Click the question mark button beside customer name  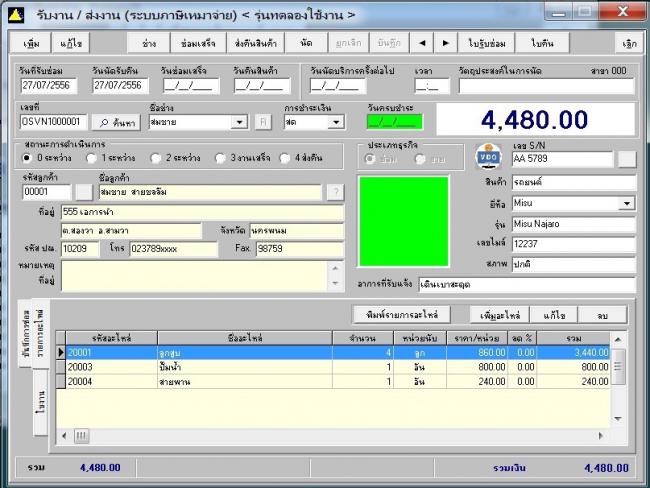[x=336, y=192]
